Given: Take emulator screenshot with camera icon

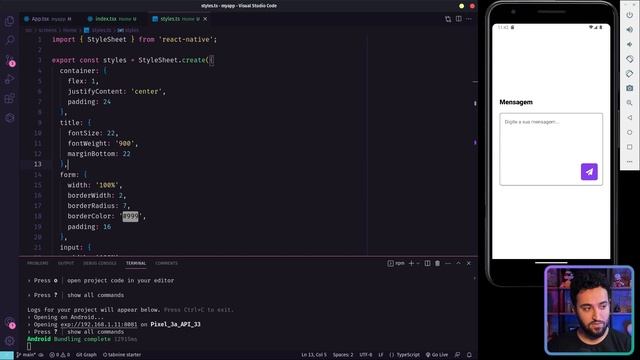Looking at the screenshot, I should click(629, 88).
